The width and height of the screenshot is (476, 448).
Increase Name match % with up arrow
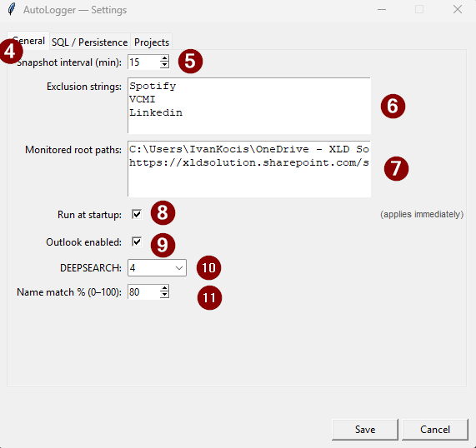(x=164, y=288)
